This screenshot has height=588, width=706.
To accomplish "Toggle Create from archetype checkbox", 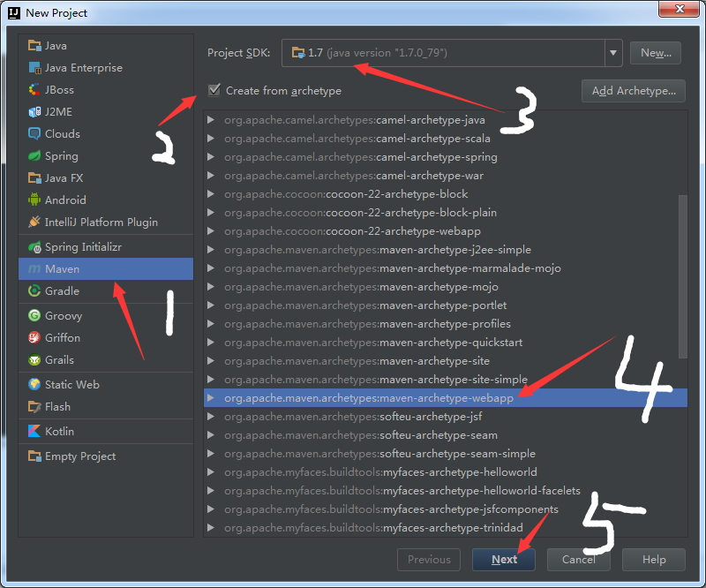I will tap(214, 90).
